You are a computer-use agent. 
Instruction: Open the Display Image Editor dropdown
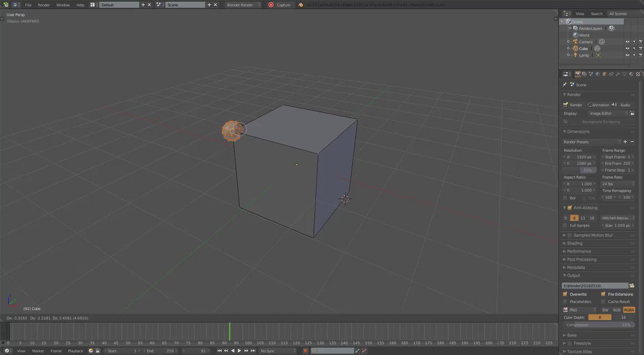(x=608, y=113)
